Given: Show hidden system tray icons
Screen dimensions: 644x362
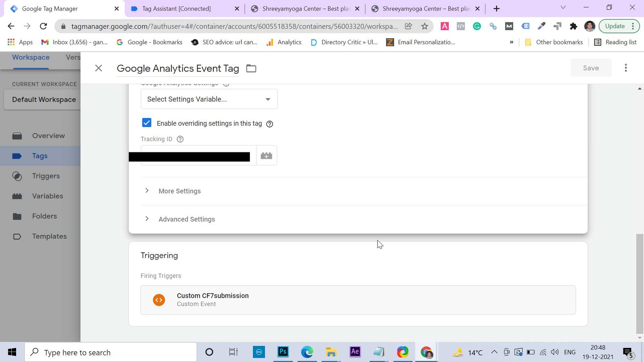Looking at the screenshot, I should [x=494, y=352].
